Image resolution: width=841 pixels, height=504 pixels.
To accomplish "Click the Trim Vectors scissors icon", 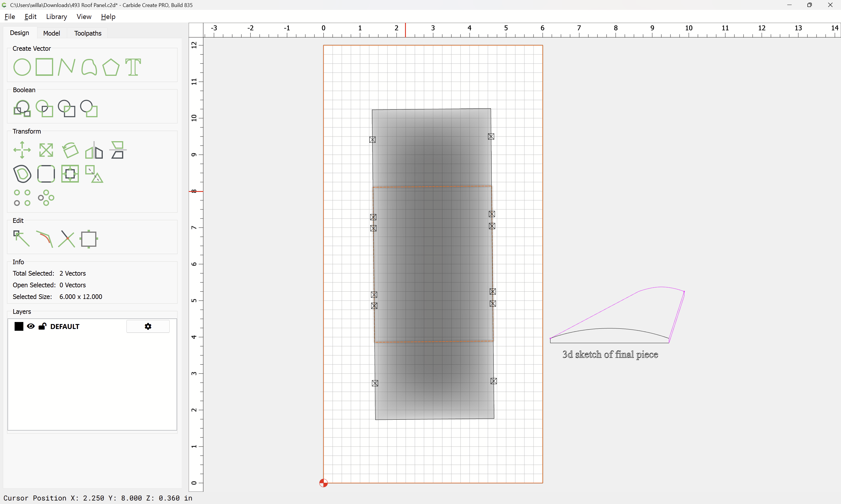I will (66, 239).
